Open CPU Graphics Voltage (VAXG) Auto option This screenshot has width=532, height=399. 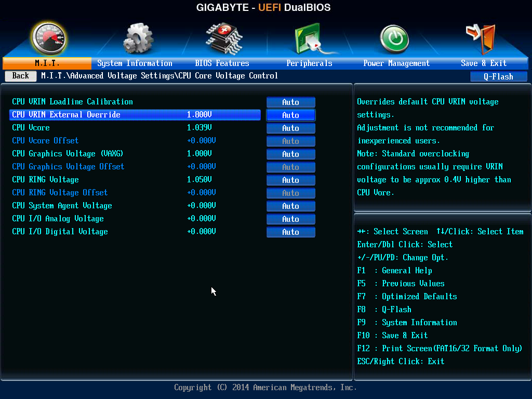291,154
